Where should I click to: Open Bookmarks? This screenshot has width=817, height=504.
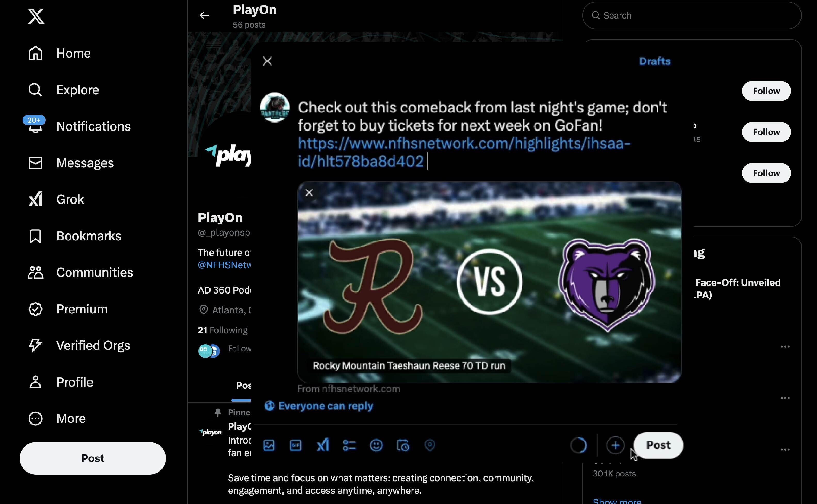[75, 236]
